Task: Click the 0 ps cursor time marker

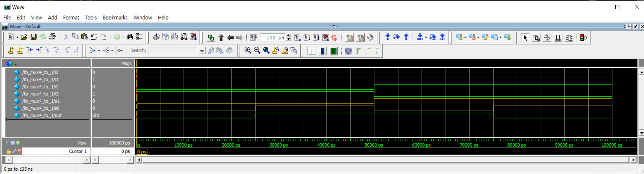Action: [142, 152]
